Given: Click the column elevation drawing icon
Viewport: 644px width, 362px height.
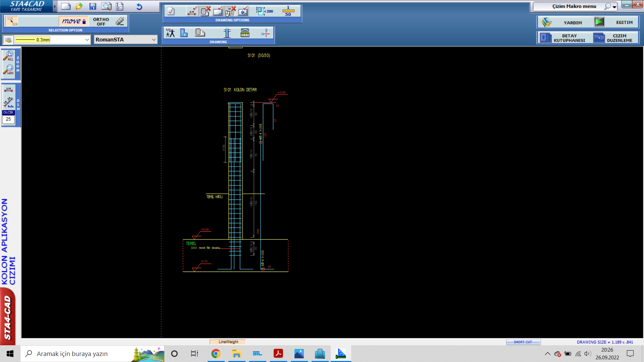Looking at the screenshot, I should pos(227,33).
